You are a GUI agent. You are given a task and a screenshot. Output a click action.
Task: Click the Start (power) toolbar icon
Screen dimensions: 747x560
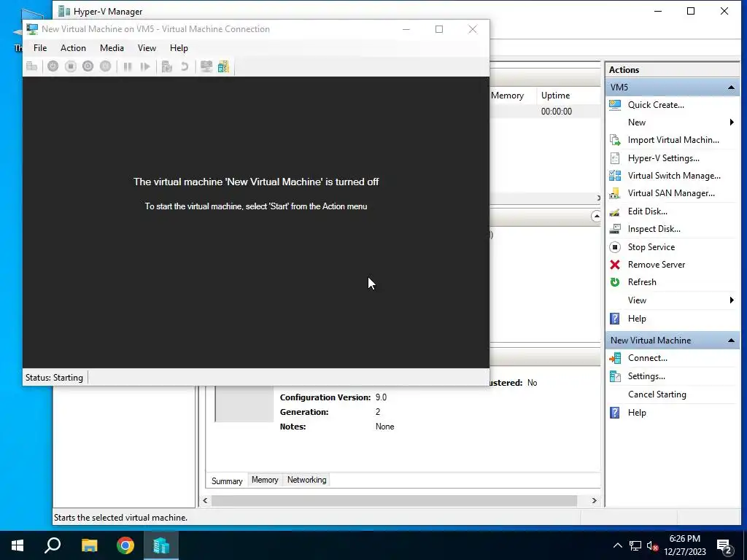53,66
